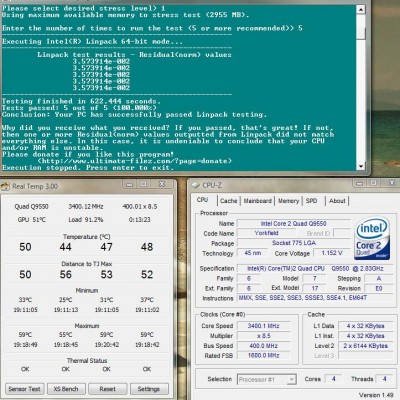Click the maximum temperature '55°C'
The width and height of the screenshot is (400, 400).
pyautogui.click(x=66, y=335)
